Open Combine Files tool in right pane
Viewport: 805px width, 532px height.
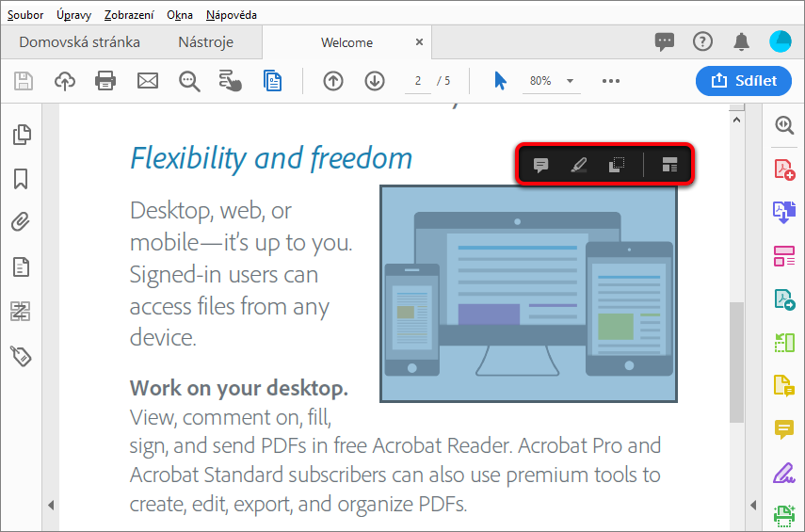point(784,213)
